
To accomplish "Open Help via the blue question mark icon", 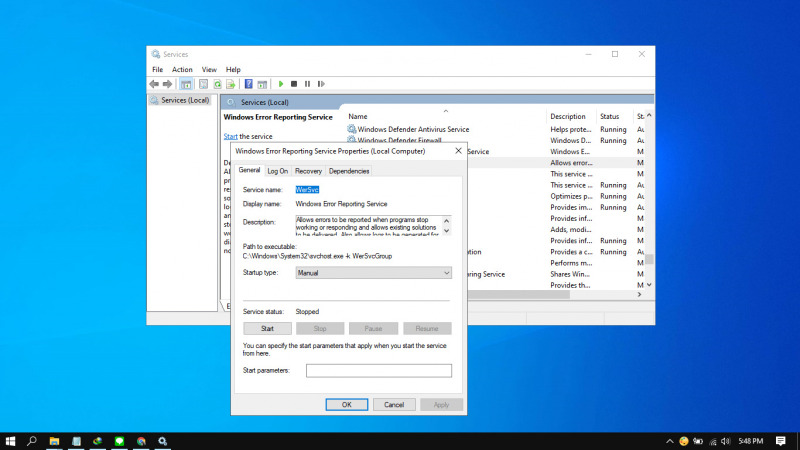I will 248,84.
